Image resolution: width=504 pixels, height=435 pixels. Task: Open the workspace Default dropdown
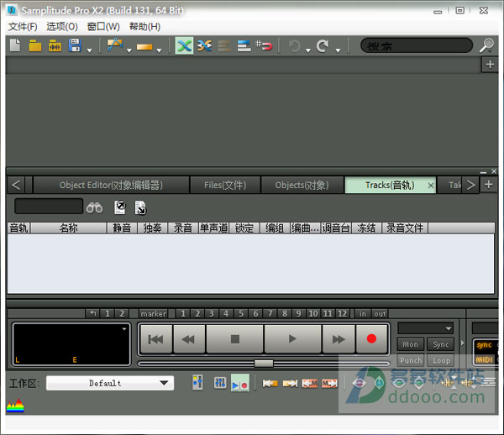pos(110,383)
